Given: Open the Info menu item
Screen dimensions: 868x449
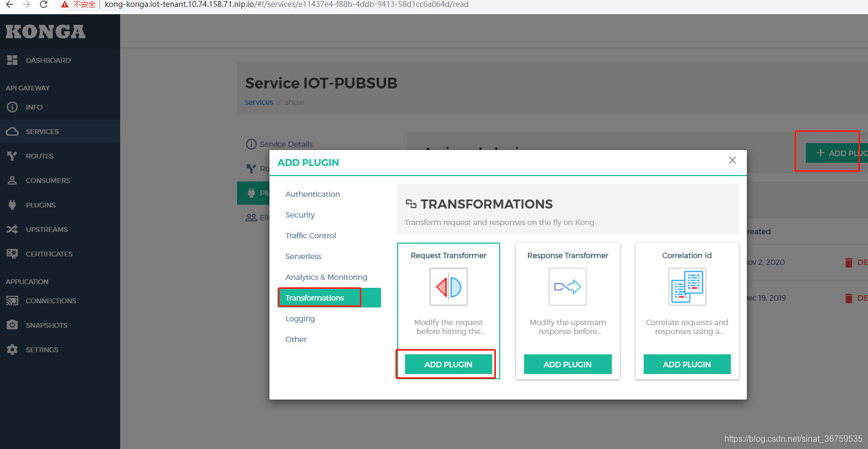Looking at the screenshot, I should pyautogui.click(x=60, y=107).
